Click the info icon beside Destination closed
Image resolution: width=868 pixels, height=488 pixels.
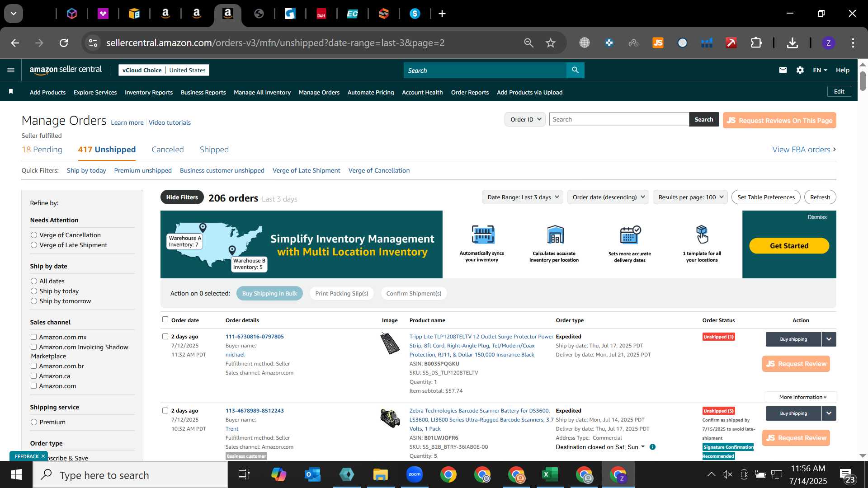point(652,447)
